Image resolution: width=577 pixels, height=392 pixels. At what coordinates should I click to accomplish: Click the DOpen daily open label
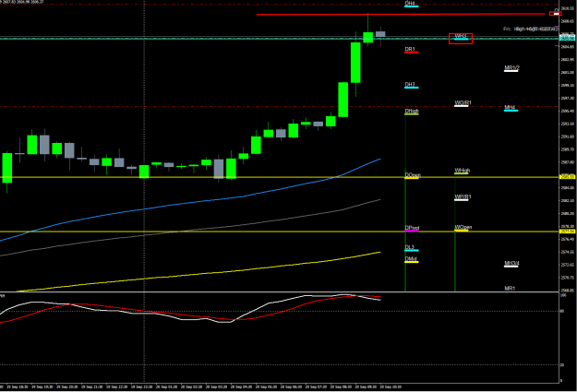pos(413,175)
